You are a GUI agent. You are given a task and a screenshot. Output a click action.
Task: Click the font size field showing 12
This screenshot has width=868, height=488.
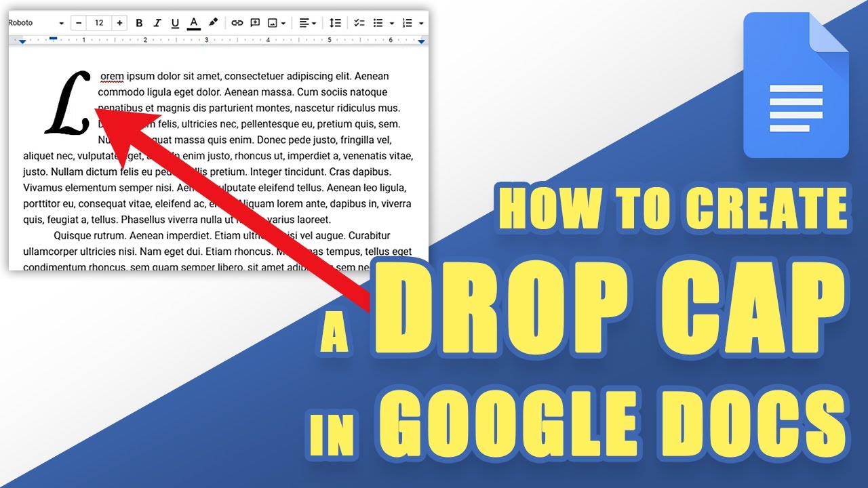(x=99, y=23)
